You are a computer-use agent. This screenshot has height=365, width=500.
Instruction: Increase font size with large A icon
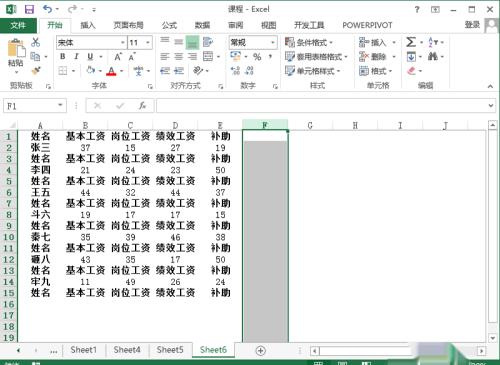[x=118, y=57]
